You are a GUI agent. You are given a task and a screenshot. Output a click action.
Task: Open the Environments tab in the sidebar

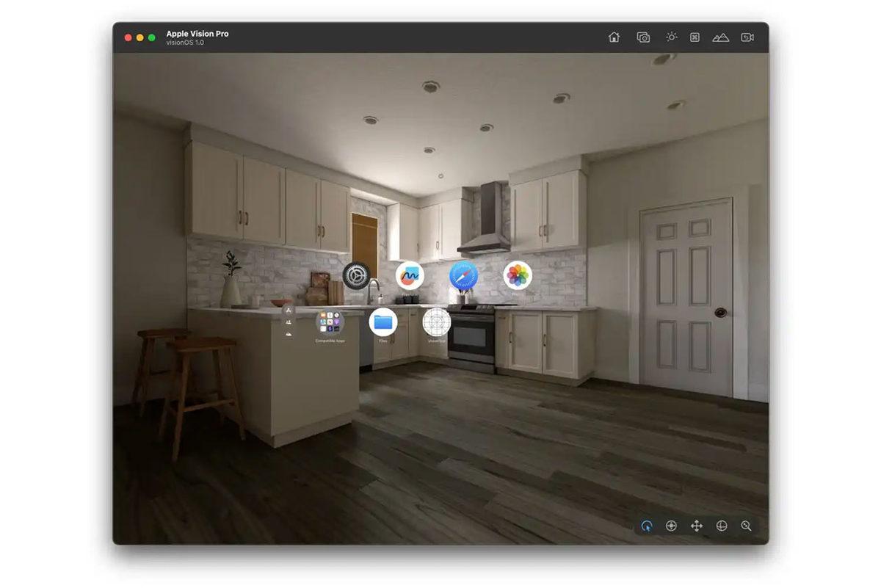pyautogui.click(x=289, y=335)
